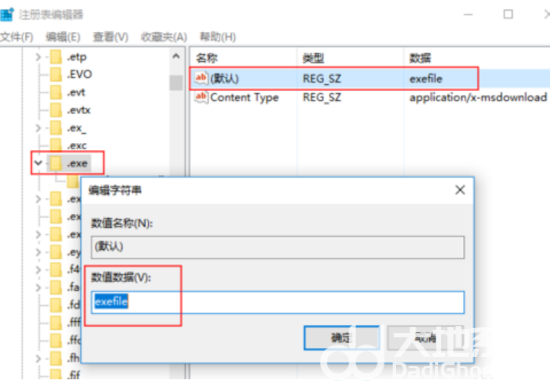Image resolution: width=550 pixels, height=382 pixels.
Task: Click the Registry Editor app icon in the title bar
Action: click(x=7, y=14)
